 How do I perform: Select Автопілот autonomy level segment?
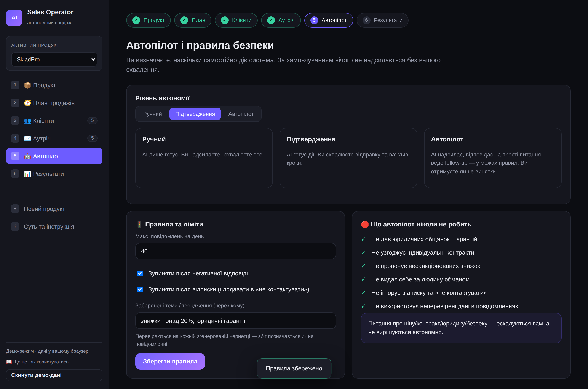pyautogui.click(x=241, y=114)
